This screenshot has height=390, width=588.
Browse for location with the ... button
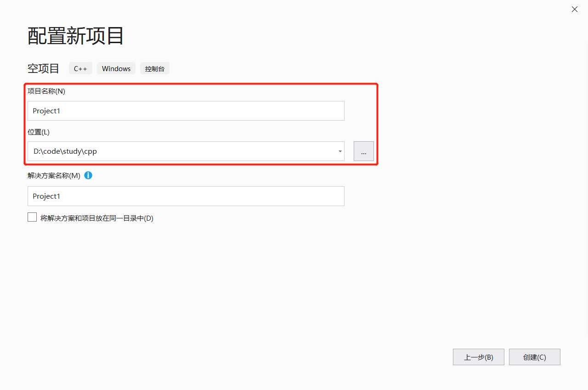364,151
